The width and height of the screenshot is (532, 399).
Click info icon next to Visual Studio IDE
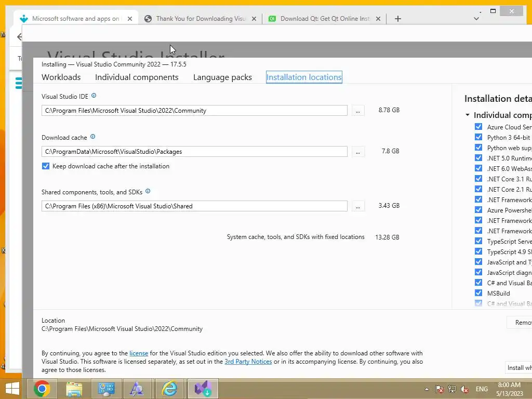94,96
